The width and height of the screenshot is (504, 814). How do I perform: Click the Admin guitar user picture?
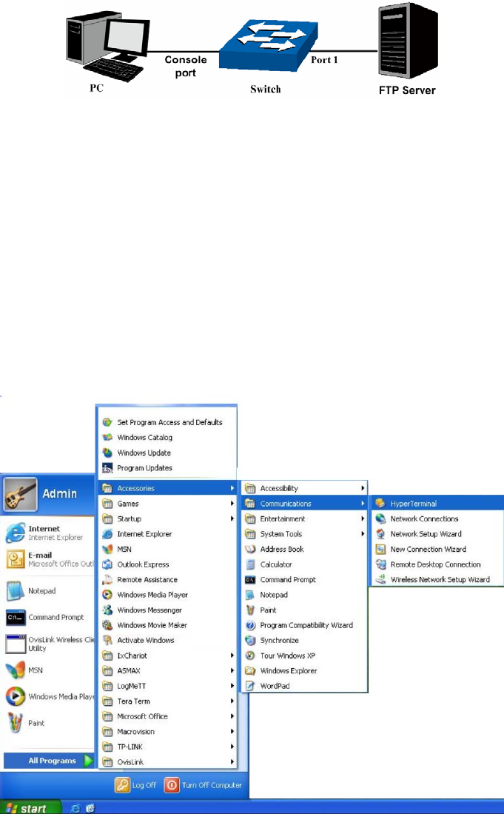click(x=21, y=494)
